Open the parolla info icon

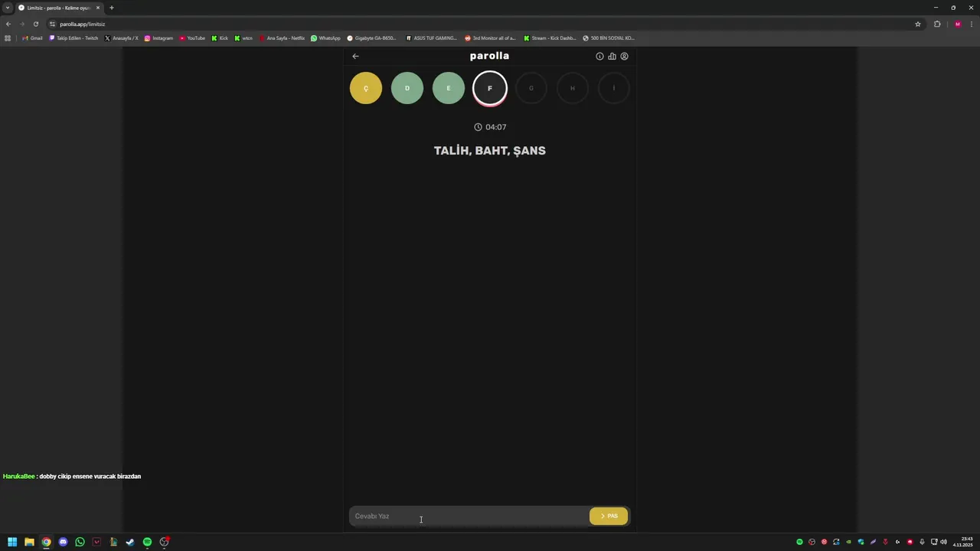tap(599, 56)
